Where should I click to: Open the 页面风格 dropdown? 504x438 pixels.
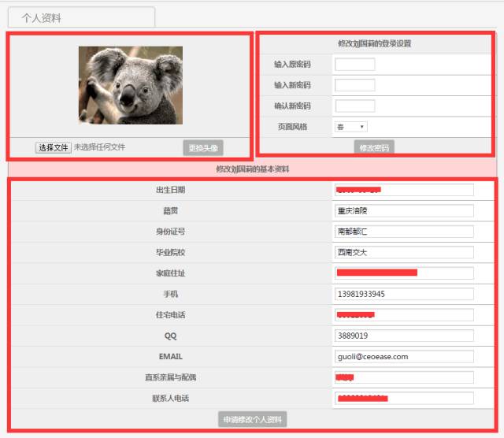tap(351, 127)
